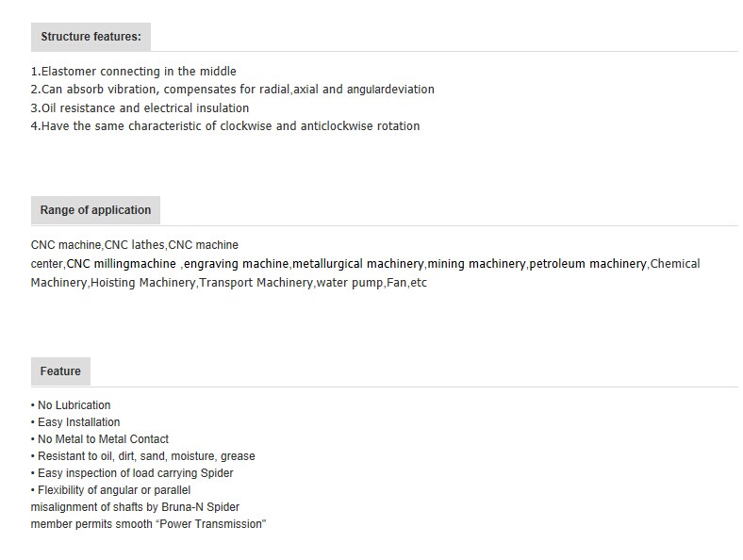Click the "Bruna-N Spider" text line
Image resolution: width=743 pixels, height=560 pixels.
click(135, 507)
